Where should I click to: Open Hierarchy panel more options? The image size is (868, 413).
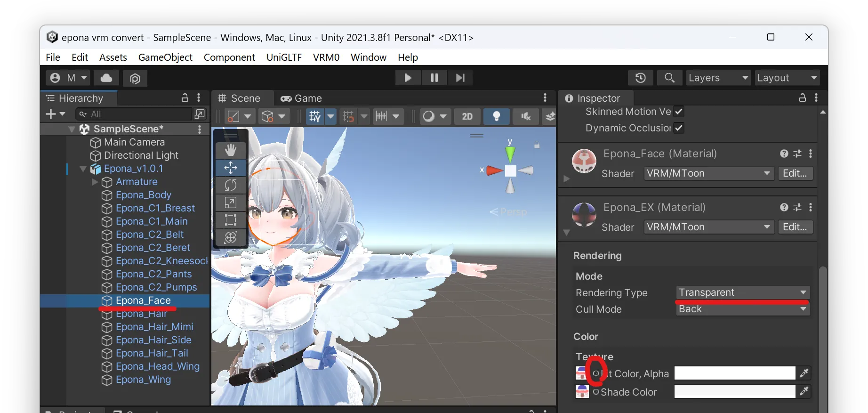click(x=199, y=97)
